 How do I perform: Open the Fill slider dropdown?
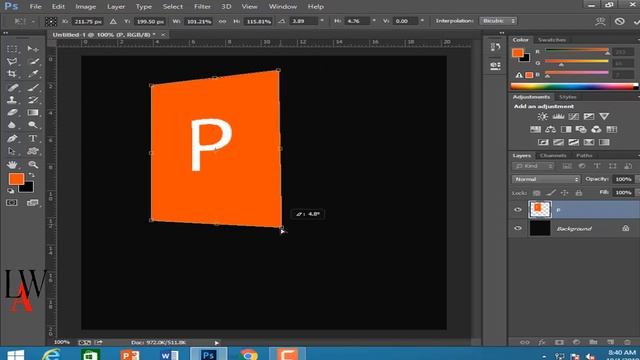pyautogui.click(x=637, y=192)
